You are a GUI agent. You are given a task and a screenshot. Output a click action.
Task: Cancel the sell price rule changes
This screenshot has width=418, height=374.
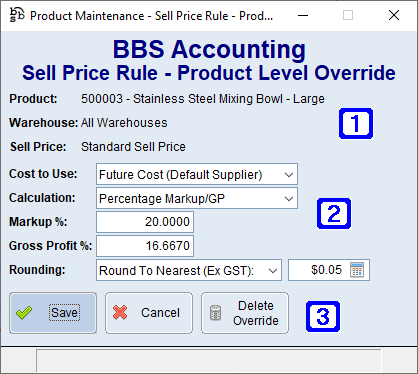149,313
